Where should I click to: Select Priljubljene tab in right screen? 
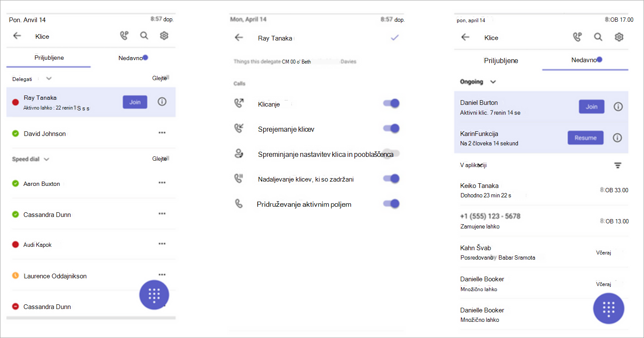click(501, 61)
